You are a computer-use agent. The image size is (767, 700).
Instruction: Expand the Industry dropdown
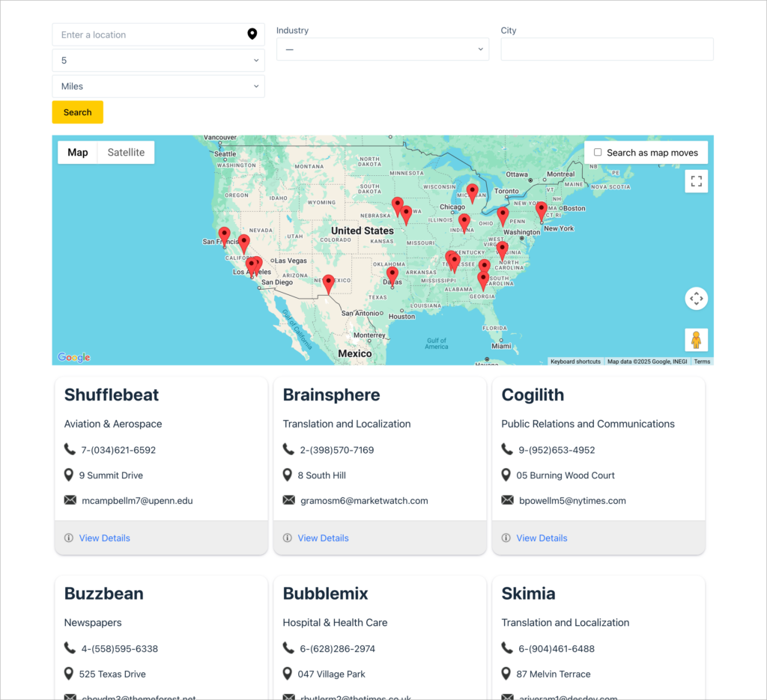pos(383,49)
